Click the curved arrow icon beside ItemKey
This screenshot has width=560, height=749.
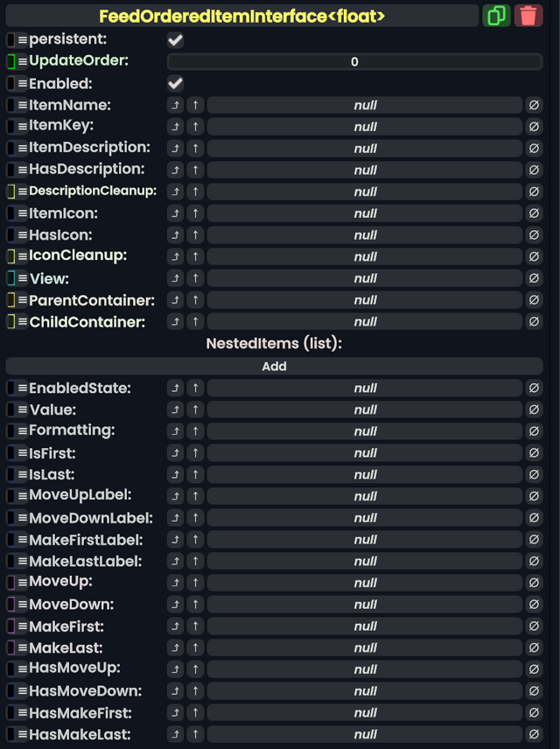(x=175, y=126)
